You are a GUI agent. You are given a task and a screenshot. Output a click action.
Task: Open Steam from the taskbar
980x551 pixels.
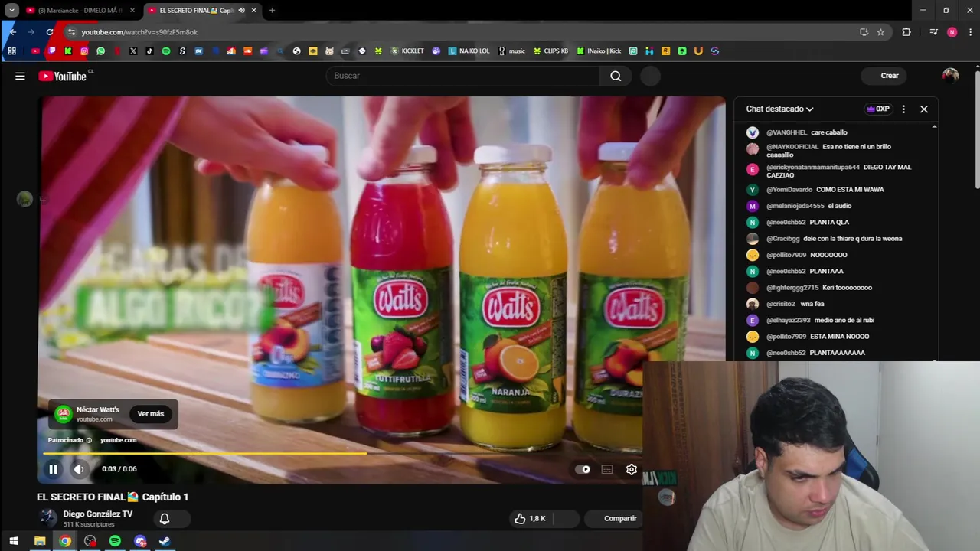click(165, 541)
